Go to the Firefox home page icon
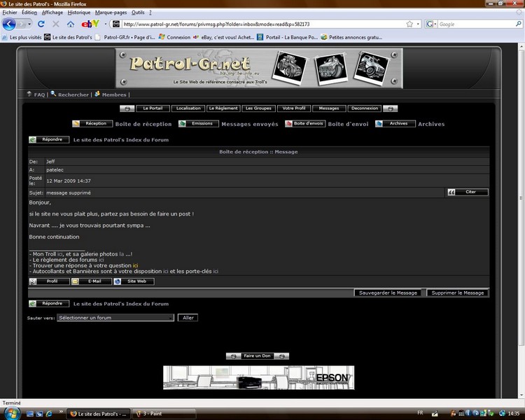Image resolution: width=525 pixels, height=420 pixels. click(x=70, y=24)
